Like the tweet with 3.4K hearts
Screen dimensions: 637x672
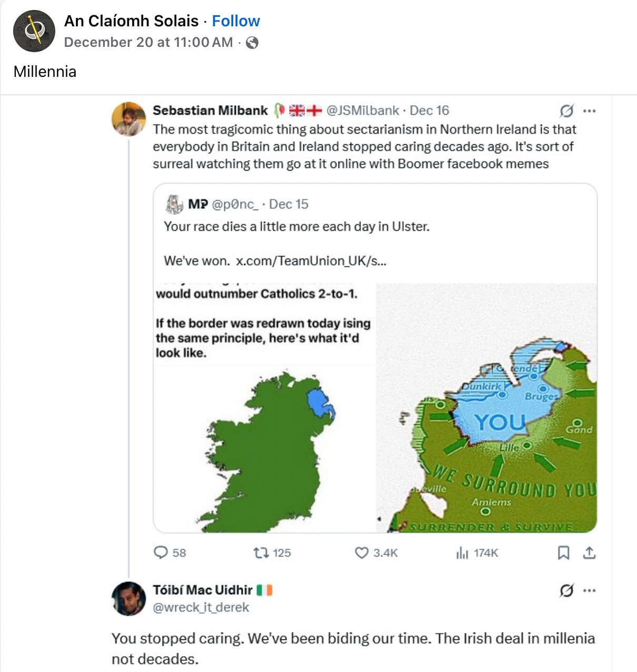362,552
